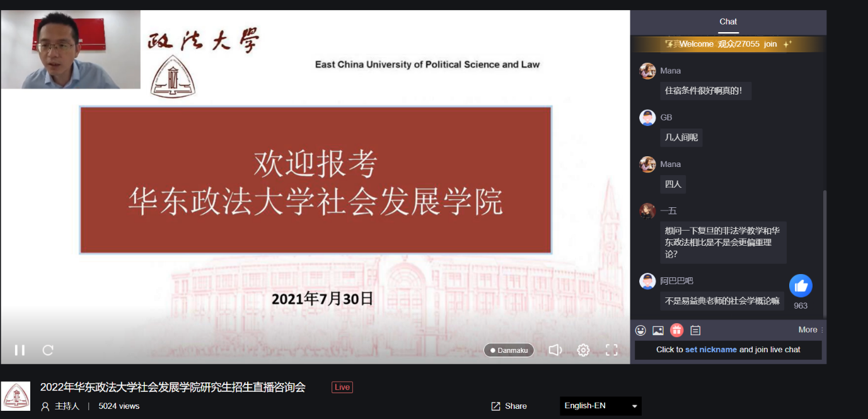
Task: Switch video to fullscreen mode
Action: coord(611,350)
